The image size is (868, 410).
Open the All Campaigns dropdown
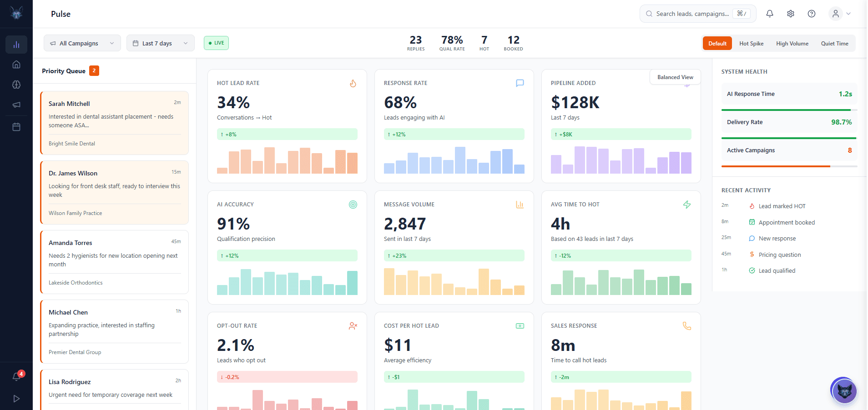82,43
